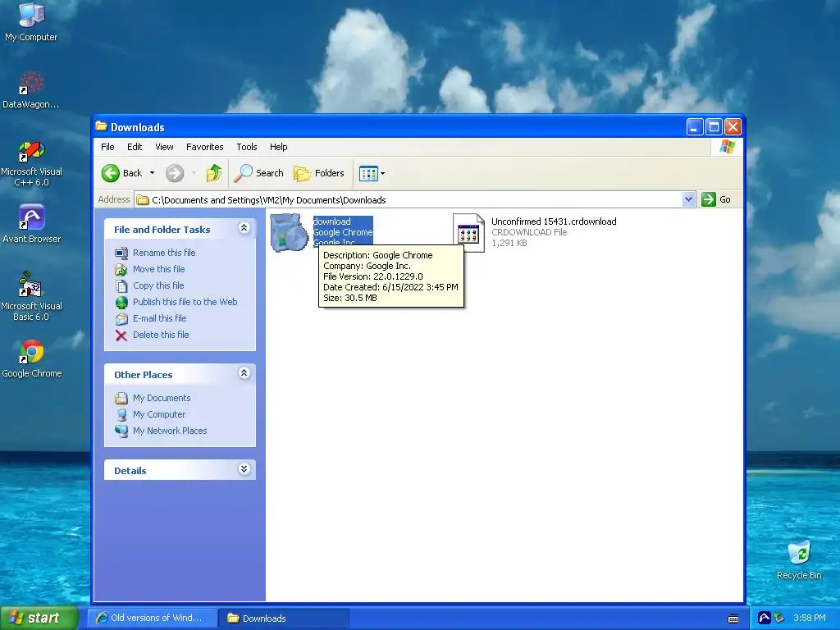Open the Favorites menu
The width and height of the screenshot is (840, 630).
pos(204,147)
